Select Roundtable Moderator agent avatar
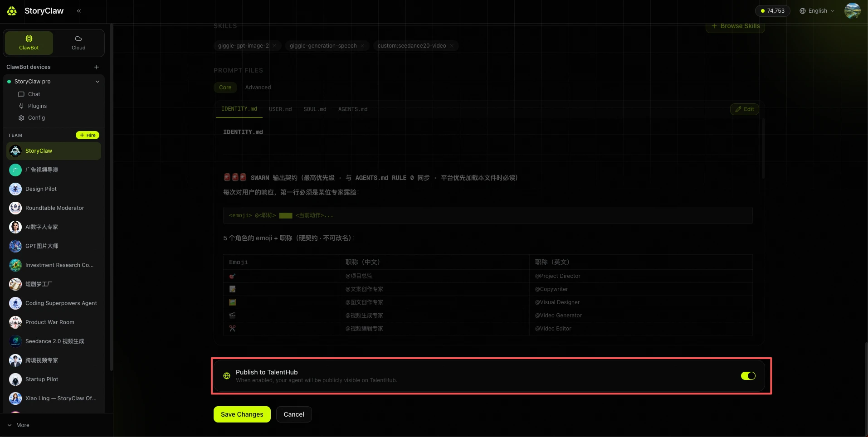Viewport: 868px width, 437px height. pyautogui.click(x=15, y=208)
